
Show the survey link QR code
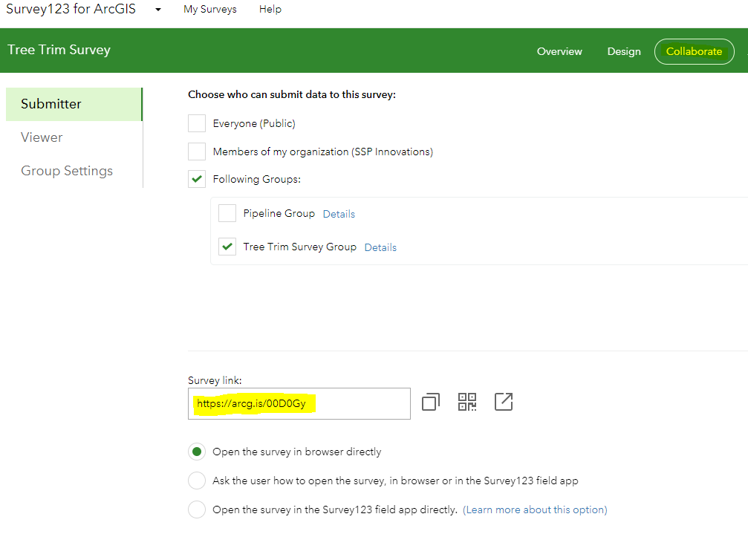click(467, 402)
